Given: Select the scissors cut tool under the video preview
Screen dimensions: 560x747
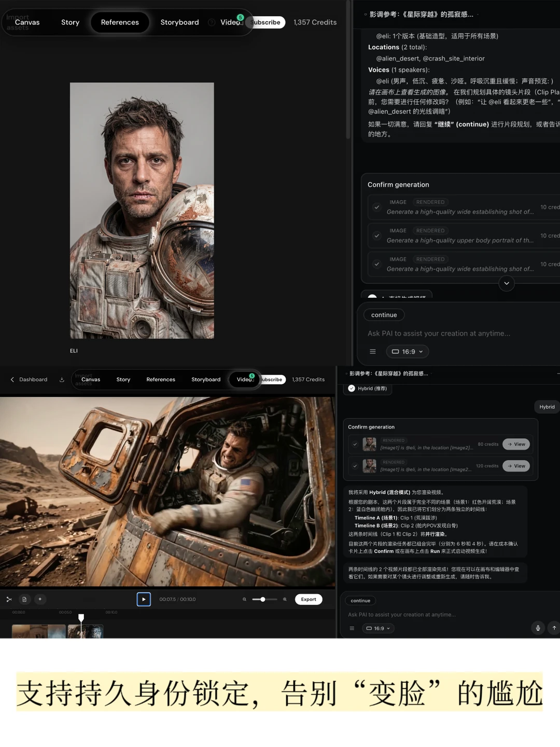Looking at the screenshot, I should point(9,599).
